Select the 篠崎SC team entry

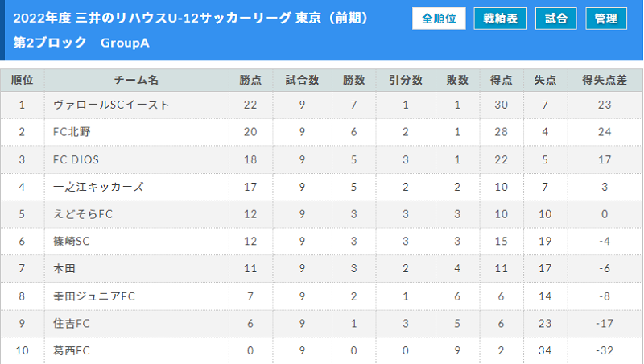(71, 241)
